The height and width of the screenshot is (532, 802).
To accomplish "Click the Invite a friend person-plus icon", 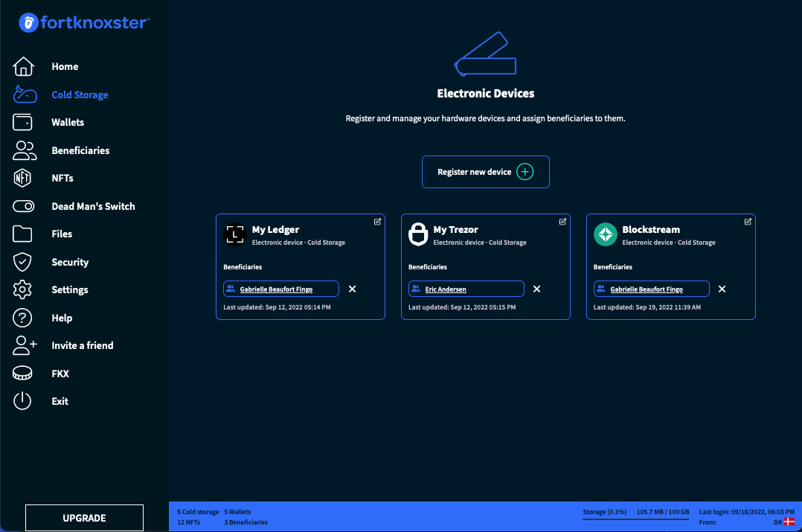I will [x=25, y=345].
